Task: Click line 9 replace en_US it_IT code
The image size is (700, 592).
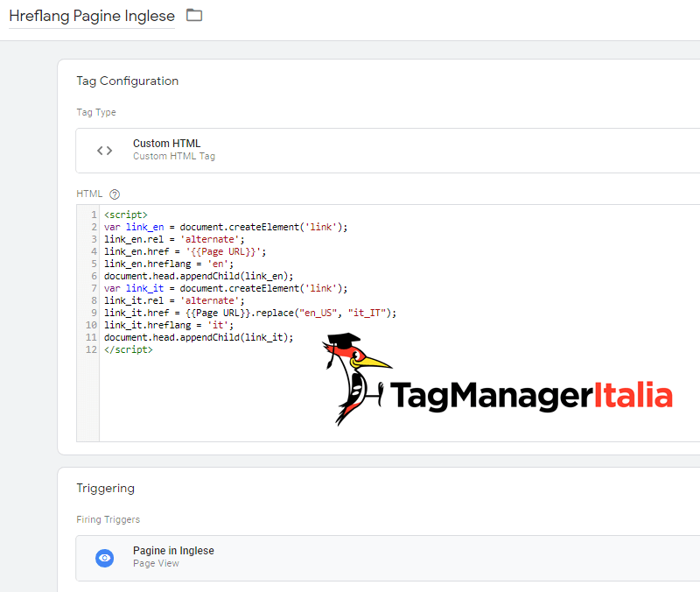Action: [250, 313]
